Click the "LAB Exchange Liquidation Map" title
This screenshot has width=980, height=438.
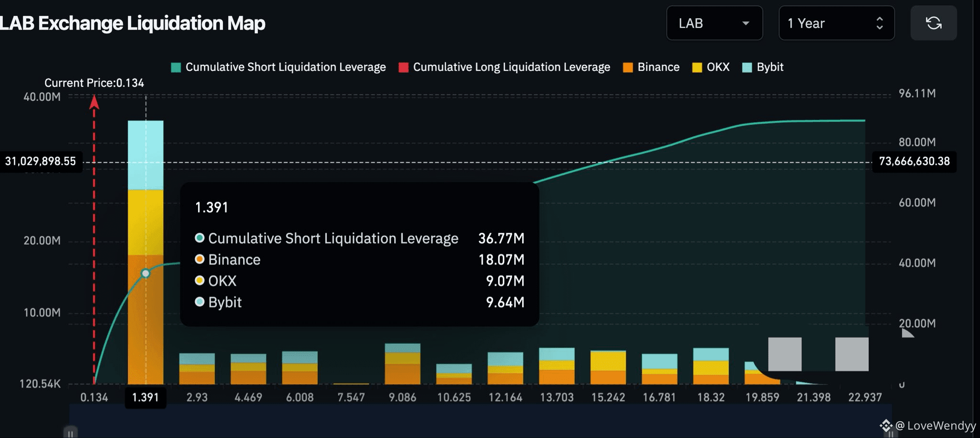(x=133, y=23)
